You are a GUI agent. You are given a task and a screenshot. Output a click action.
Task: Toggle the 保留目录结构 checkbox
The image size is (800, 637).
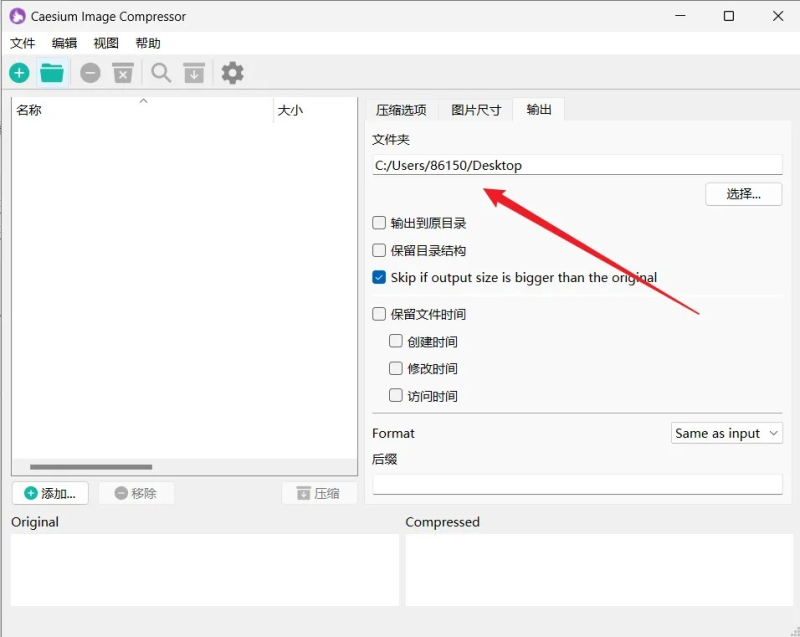point(379,251)
